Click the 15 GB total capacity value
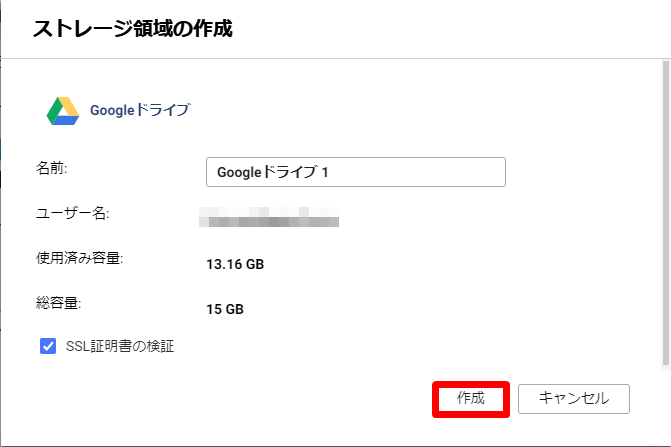The width and height of the screenshot is (671, 447). pyautogui.click(x=225, y=309)
